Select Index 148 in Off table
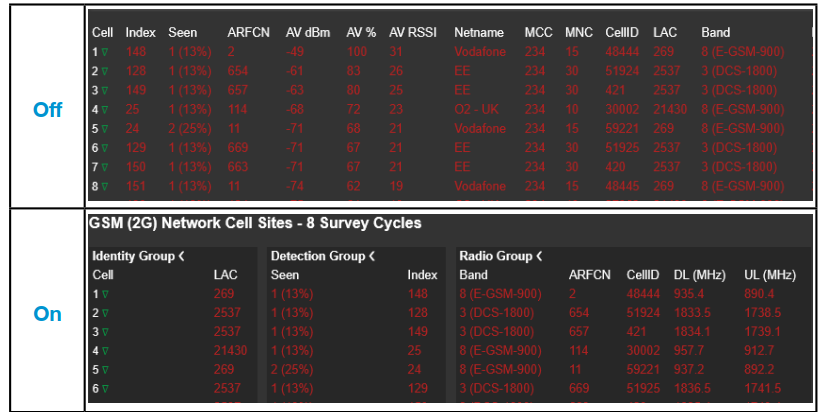 pyautogui.click(x=136, y=52)
